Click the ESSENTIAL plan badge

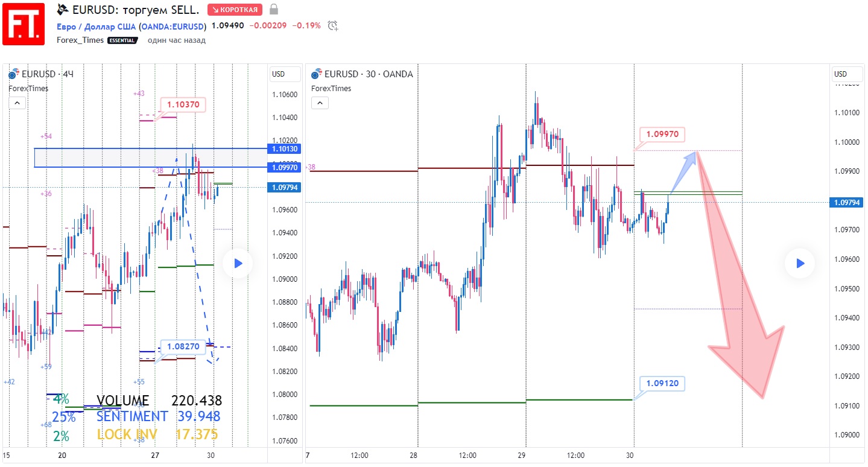point(123,40)
